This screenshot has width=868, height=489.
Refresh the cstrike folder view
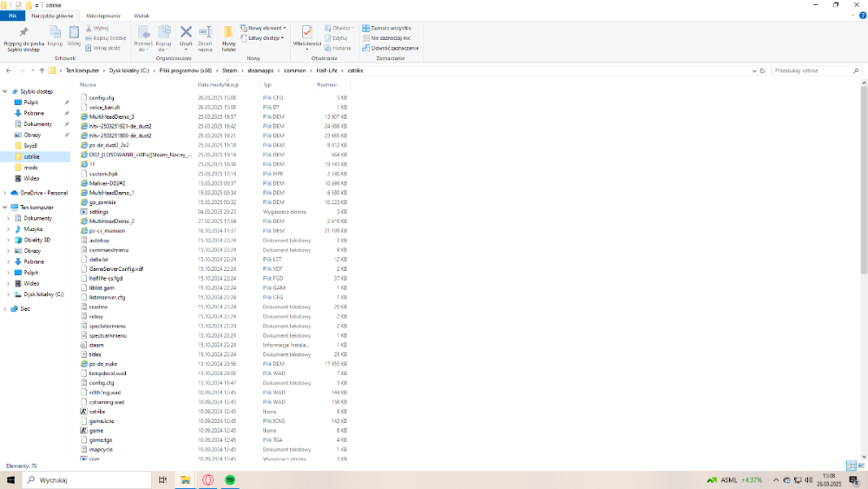pos(762,70)
